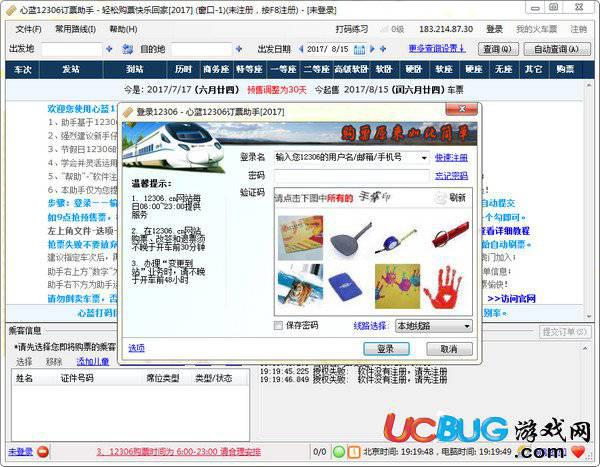600x467 pixels.
Task: Click the 证件号码 column header
Action: tap(77, 378)
